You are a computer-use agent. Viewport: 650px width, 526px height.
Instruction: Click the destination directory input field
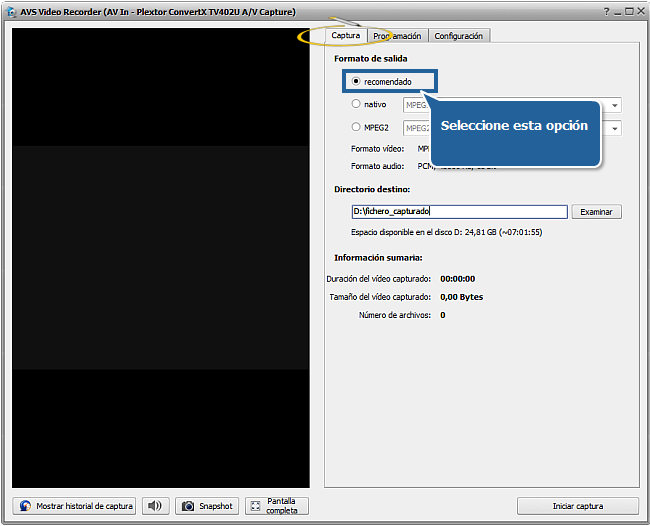coord(459,211)
